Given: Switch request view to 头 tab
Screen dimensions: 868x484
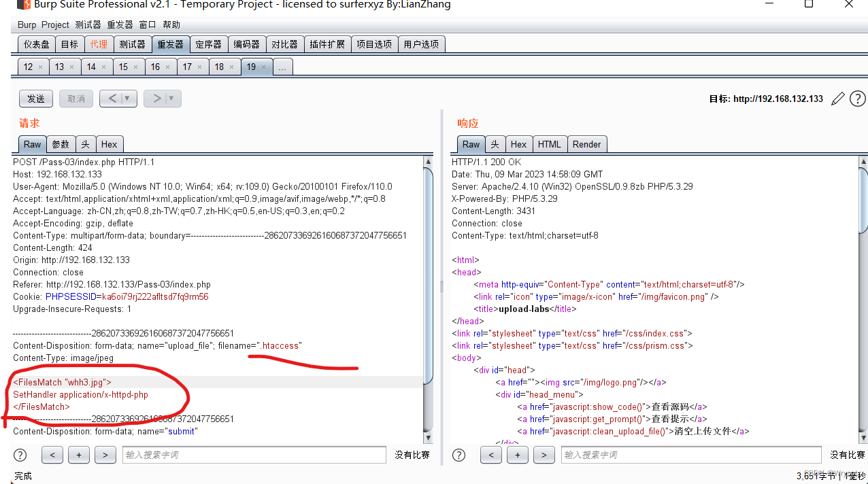Looking at the screenshot, I should click(86, 144).
